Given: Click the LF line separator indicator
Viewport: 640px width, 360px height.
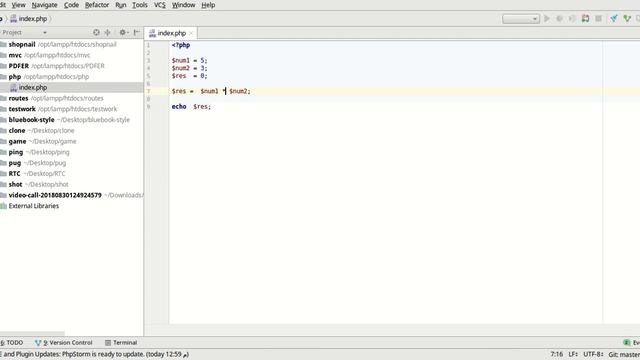Looking at the screenshot, I should tap(573, 354).
